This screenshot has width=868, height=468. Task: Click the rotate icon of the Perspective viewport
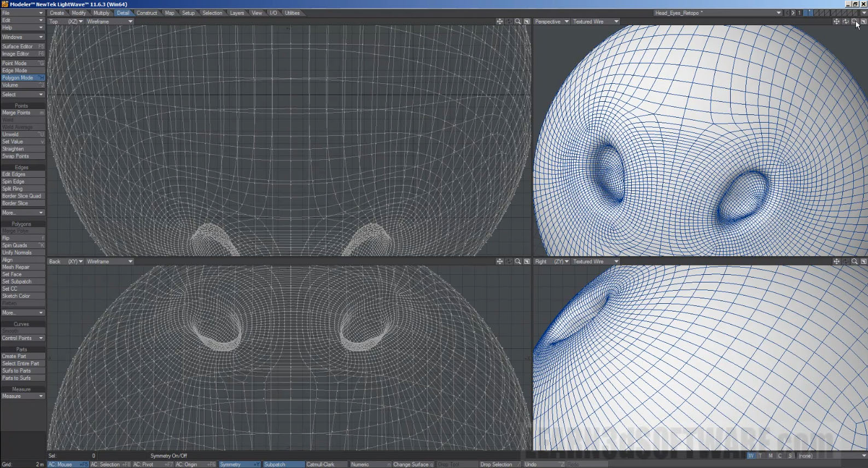[846, 22]
